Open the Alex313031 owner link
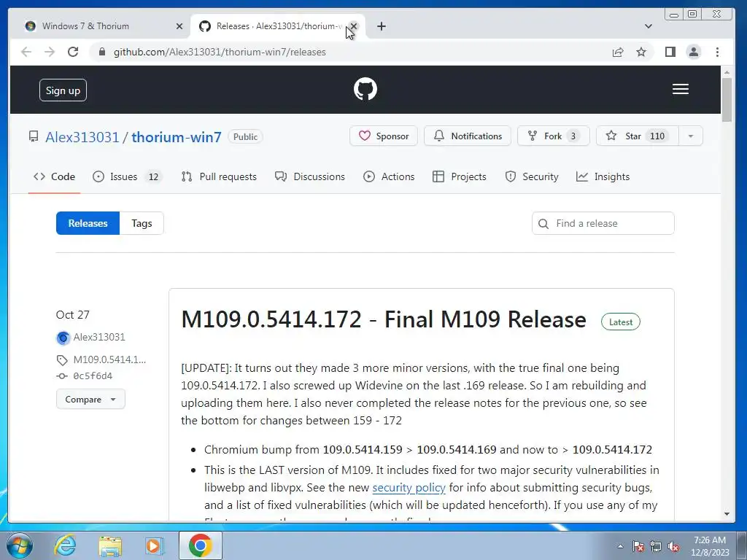The height and width of the screenshot is (560, 747). tap(82, 137)
